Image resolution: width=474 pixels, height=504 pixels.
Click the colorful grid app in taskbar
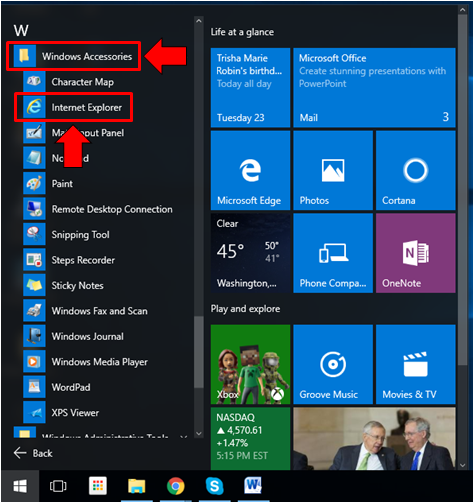point(98,486)
